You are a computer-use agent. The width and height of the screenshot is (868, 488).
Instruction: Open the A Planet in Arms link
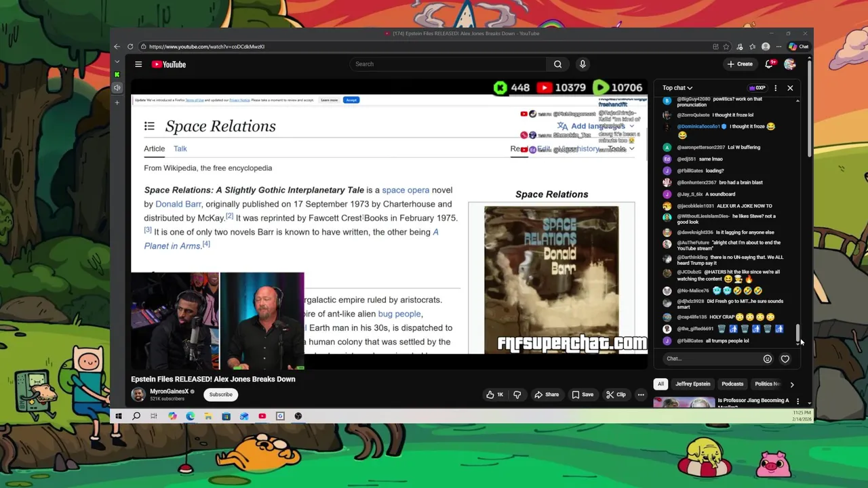[292, 239]
